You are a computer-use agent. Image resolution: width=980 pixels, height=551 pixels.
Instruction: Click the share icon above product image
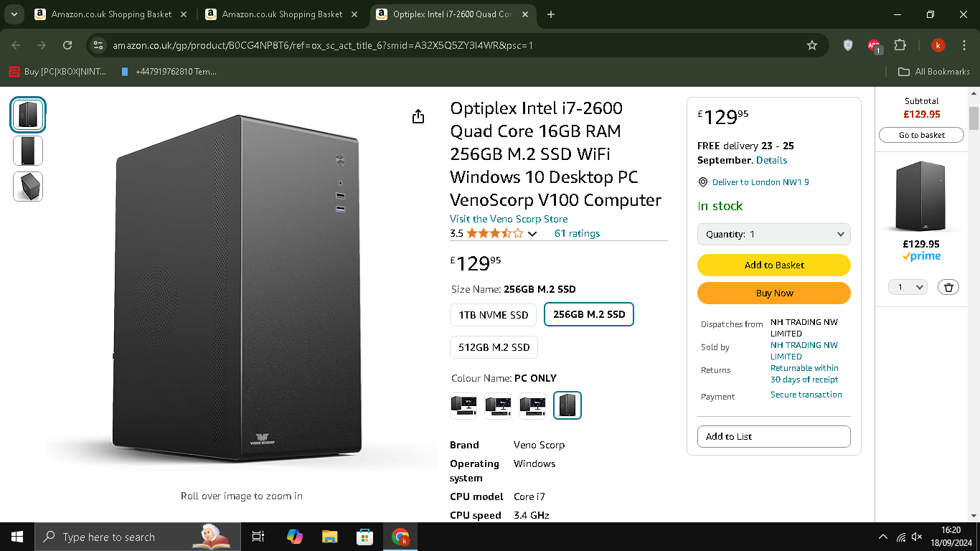pos(419,117)
